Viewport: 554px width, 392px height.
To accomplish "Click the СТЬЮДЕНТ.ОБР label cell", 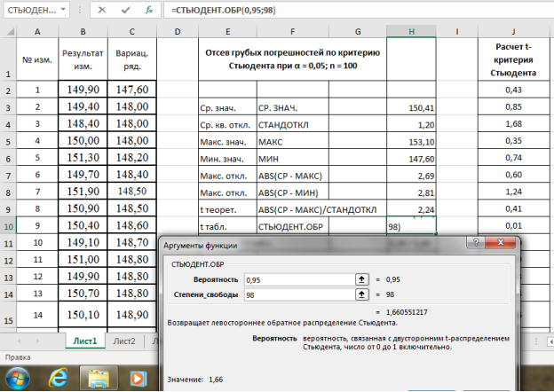I will click(293, 226).
